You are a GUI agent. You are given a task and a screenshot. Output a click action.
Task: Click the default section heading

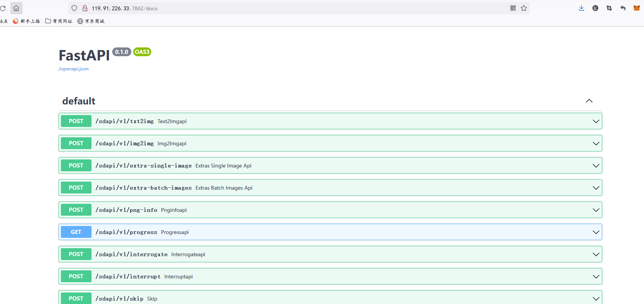pos(79,101)
